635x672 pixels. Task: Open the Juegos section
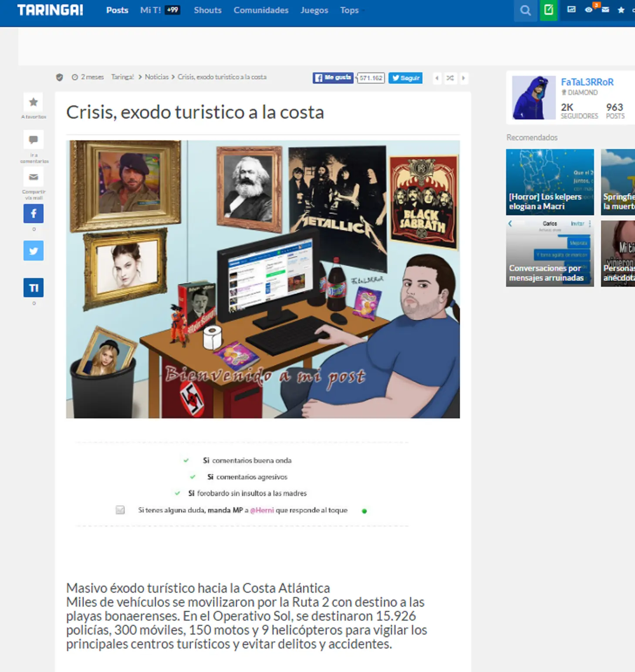point(314,10)
